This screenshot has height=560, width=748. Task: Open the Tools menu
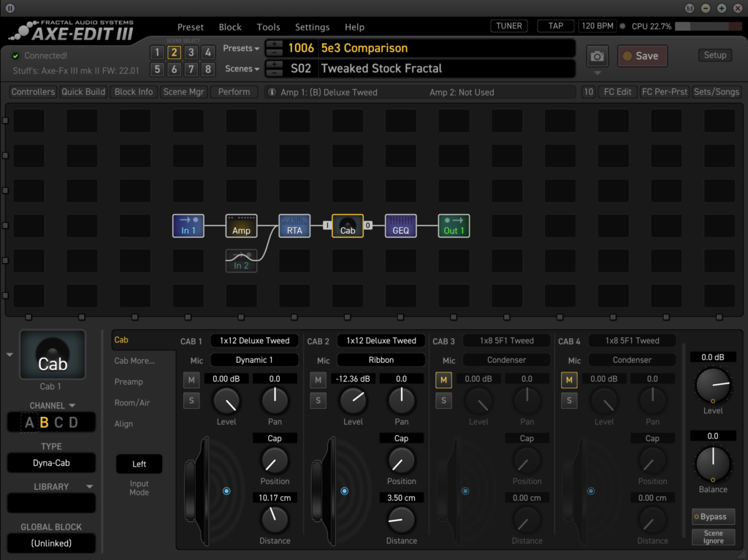[268, 27]
